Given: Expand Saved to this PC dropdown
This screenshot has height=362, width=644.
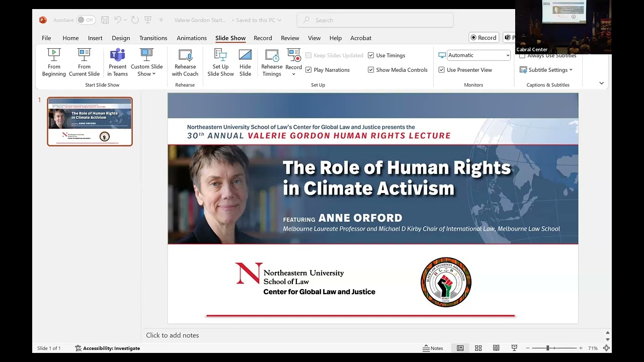Looking at the screenshot, I should click(279, 20).
